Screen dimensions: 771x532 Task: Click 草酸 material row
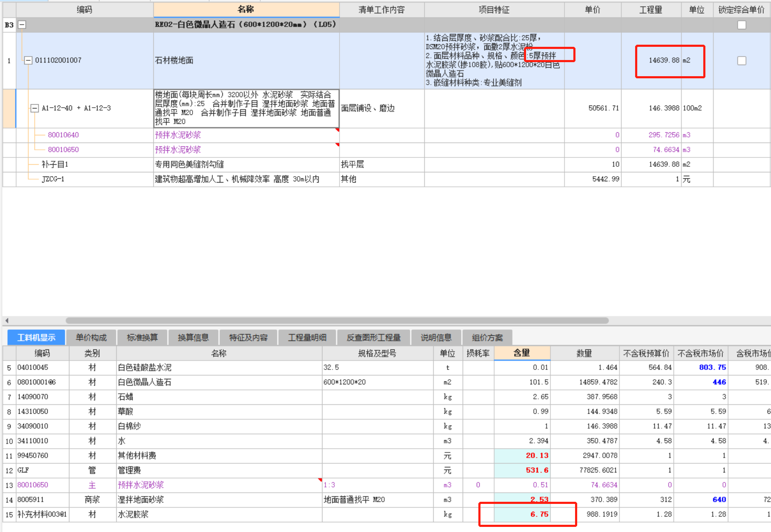pyautogui.click(x=387, y=412)
